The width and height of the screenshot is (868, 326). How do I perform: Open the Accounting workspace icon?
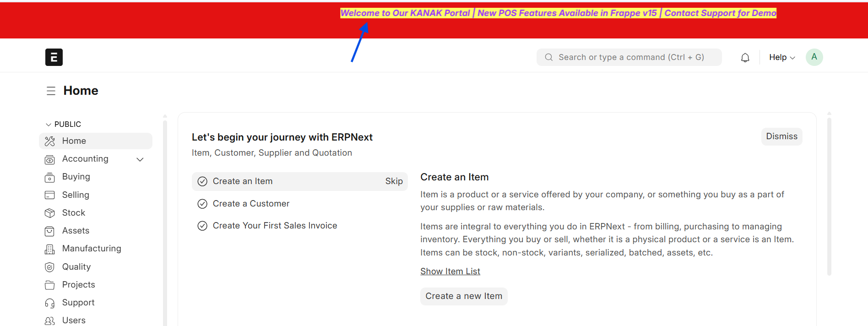(x=50, y=159)
